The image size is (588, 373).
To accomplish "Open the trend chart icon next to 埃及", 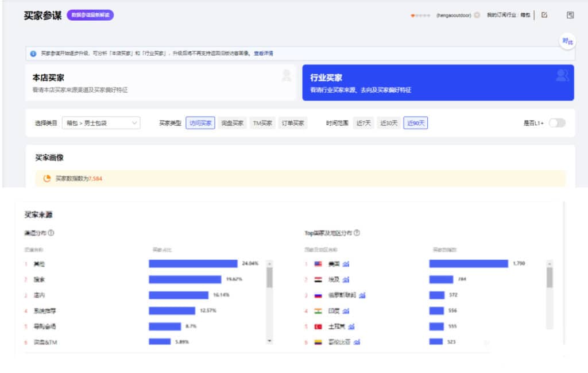I will coord(346,280).
